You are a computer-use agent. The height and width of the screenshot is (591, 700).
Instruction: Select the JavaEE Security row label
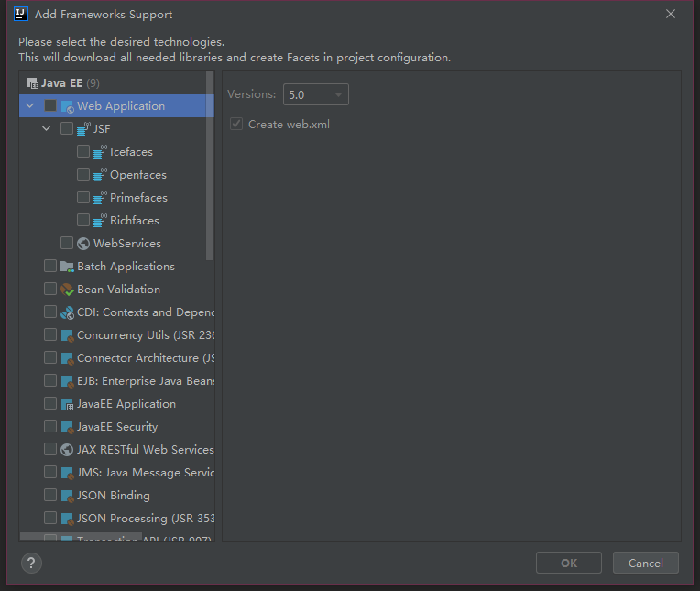[117, 427]
